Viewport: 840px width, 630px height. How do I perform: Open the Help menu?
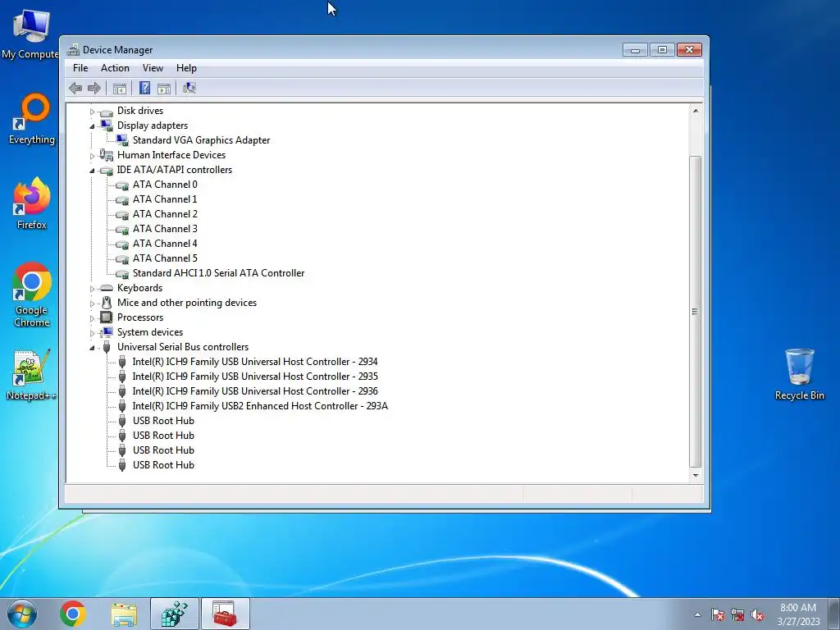click(186, 68)
